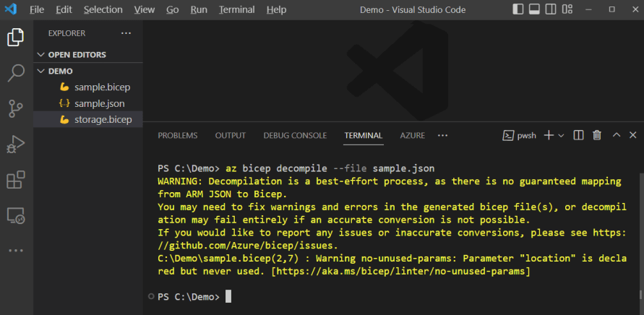This screenshot has width=644, height=315.
Task: Open launch profile dropdown beside new terminal
Action: pyautogui.click(x=561, y=136)
